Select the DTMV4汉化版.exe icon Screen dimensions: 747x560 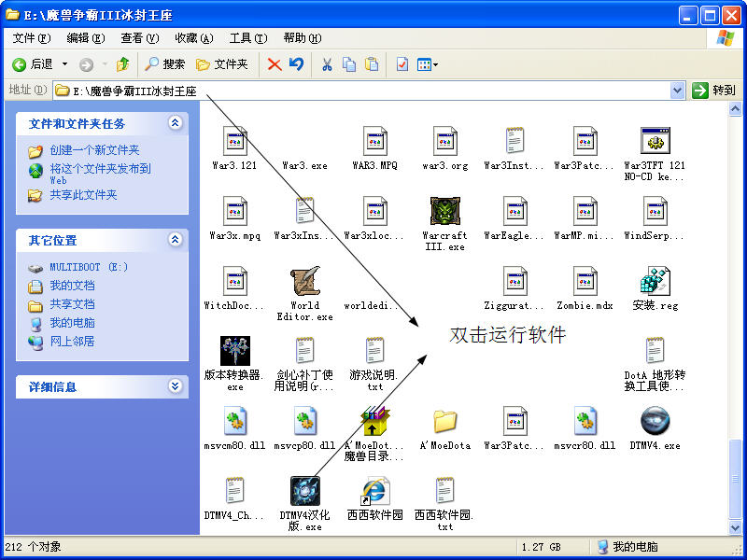305,491
